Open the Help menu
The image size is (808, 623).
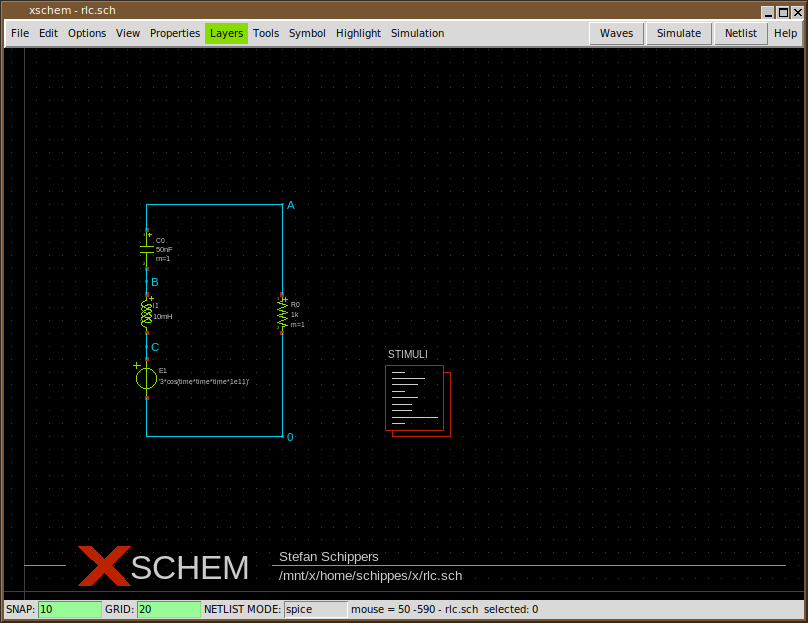pyautogui.click(x=785, y=33)
